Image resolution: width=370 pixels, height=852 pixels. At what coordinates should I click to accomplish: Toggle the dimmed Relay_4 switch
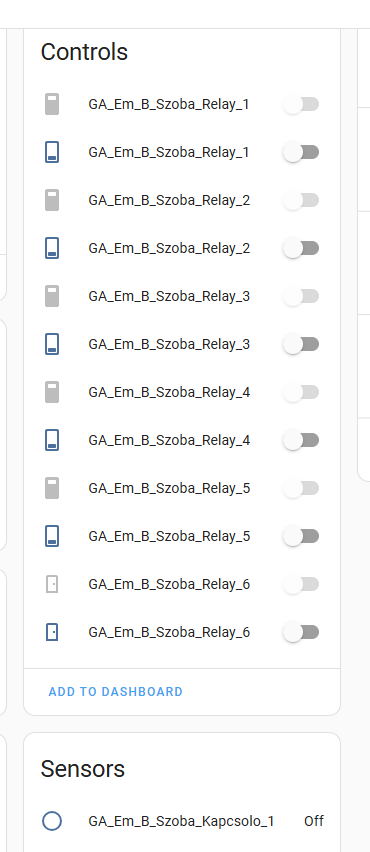click(301, 392)
